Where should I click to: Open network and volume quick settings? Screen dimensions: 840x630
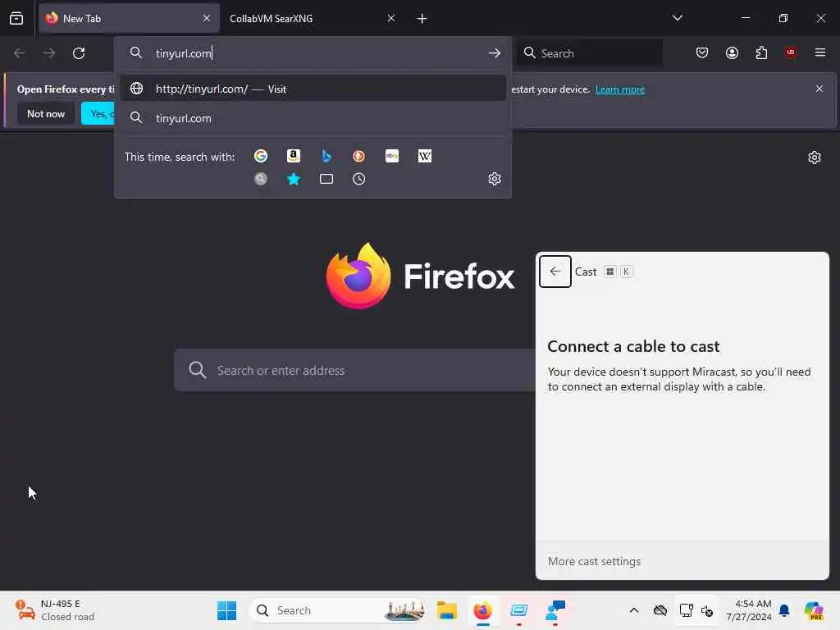696,610
